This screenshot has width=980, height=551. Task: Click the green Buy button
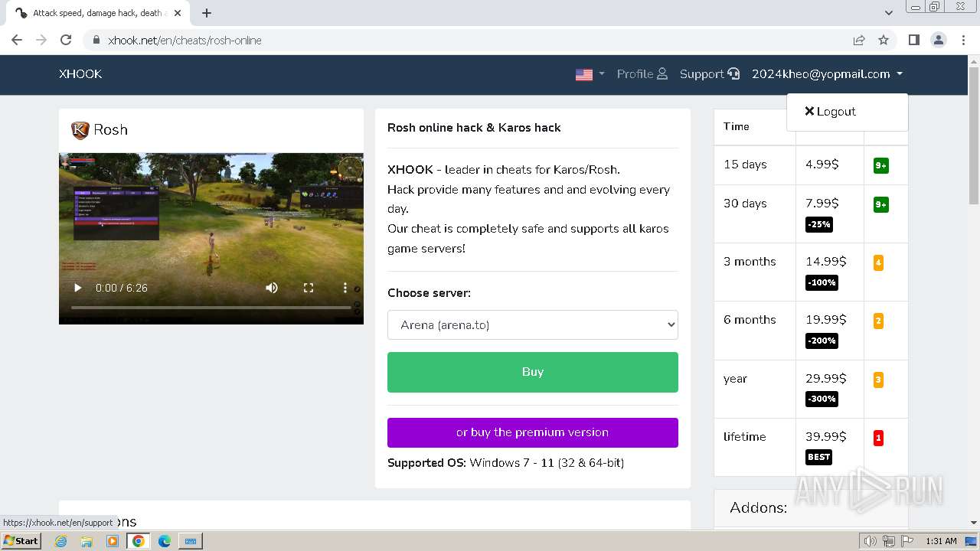click(x=533, y=372)
